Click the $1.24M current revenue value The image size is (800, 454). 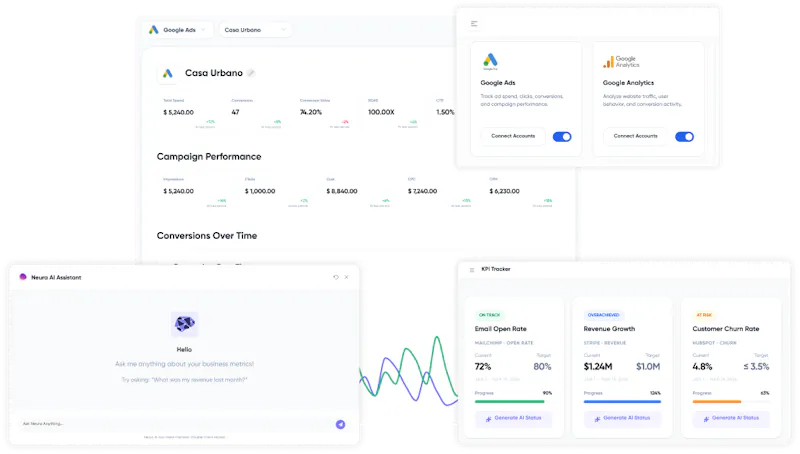pyautogui.click(x=598, y=367)
